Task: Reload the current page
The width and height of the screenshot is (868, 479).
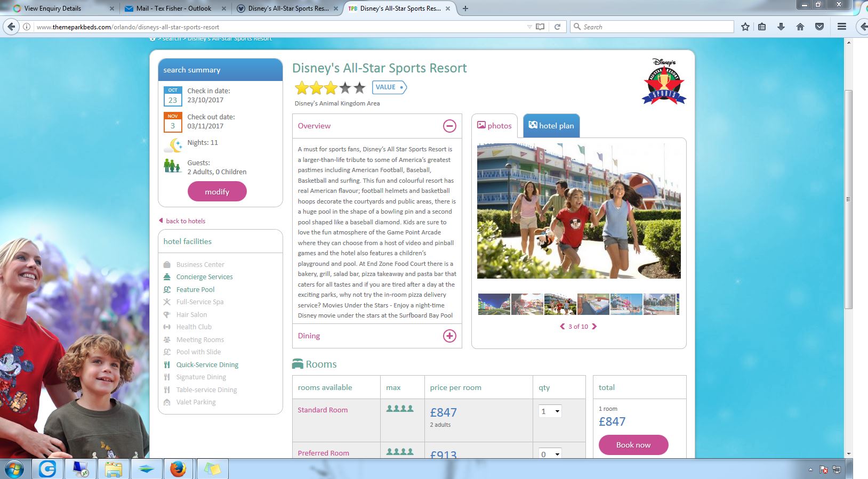Action: click(557, 27)
